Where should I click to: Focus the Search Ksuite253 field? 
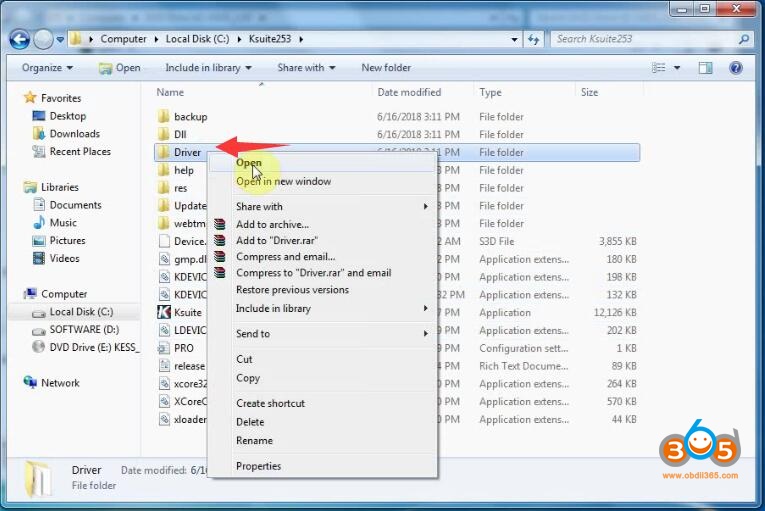click(644, 39)
